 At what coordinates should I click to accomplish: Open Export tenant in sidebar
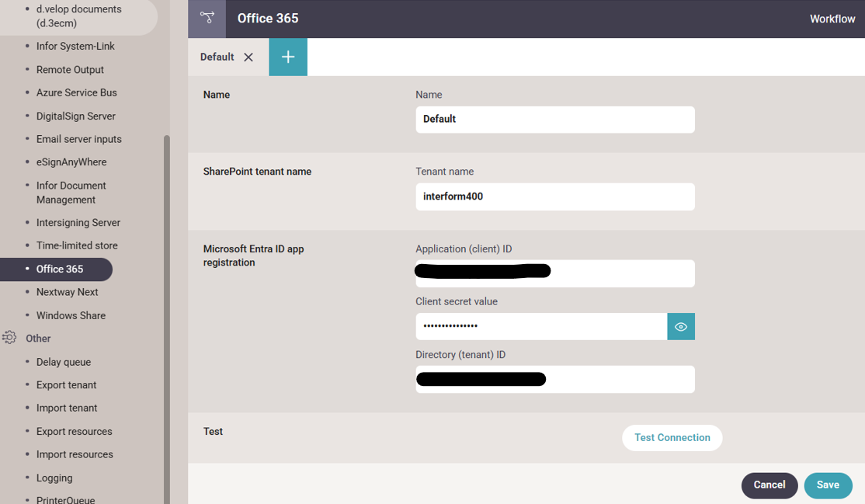[x=66, y=385]
